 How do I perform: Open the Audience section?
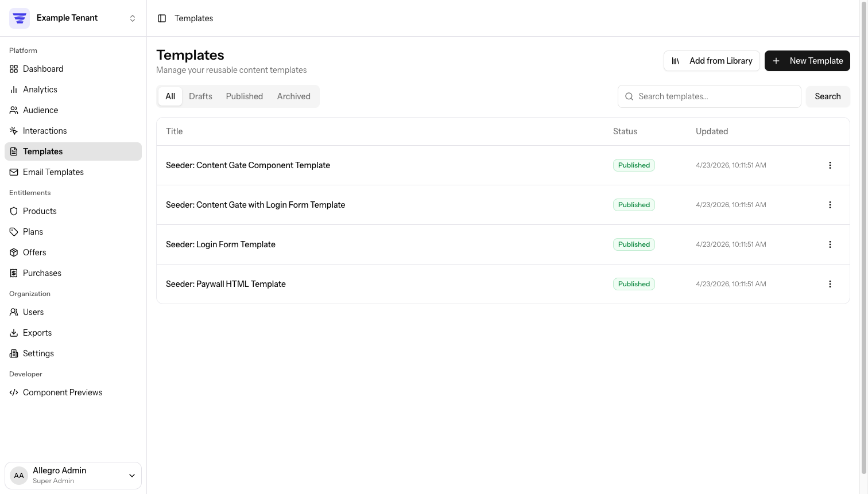tap(73, 110)
